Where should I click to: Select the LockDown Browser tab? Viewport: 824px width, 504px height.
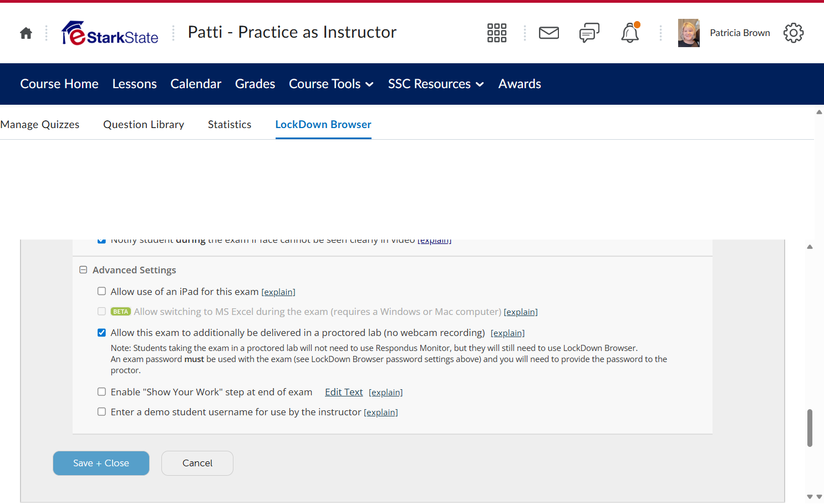[323, 124]
